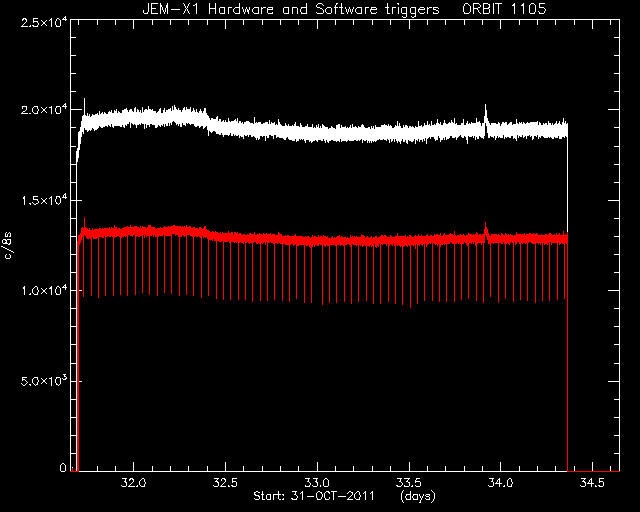Click the 1.0×10⁴ y-axis tick label
This screenshot has width=640, height=512.
coord(44,291)
